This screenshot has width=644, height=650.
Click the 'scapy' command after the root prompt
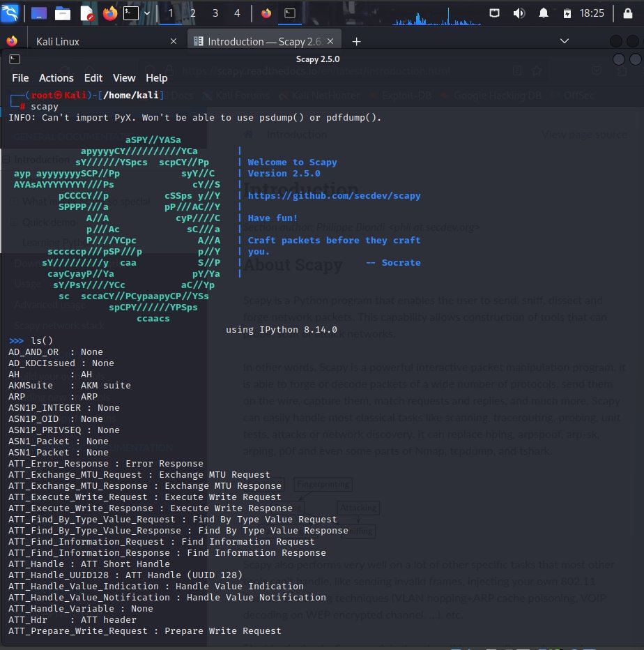[x=45, y=107]
